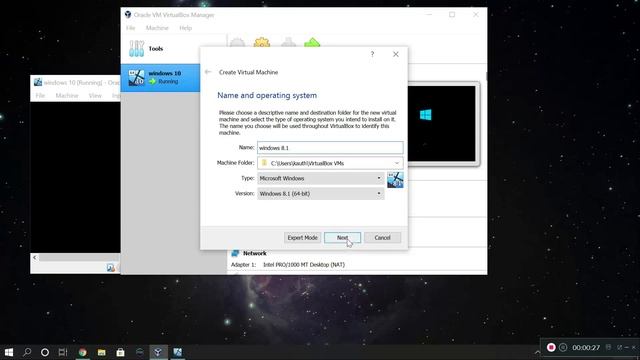Click the Windows 8.1 OS type icon
Screen dimensions: 640x360
click(x=395, y=180)
